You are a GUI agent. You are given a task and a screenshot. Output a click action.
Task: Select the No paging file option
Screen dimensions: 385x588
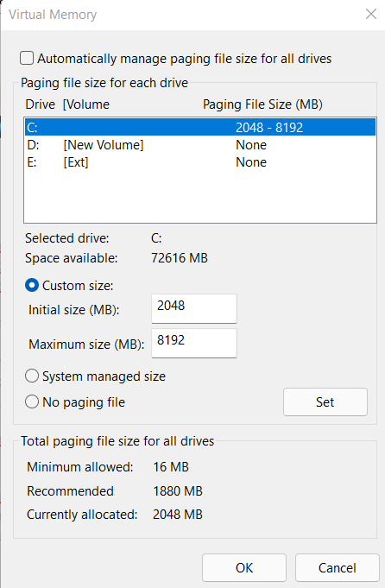point(32,401)
